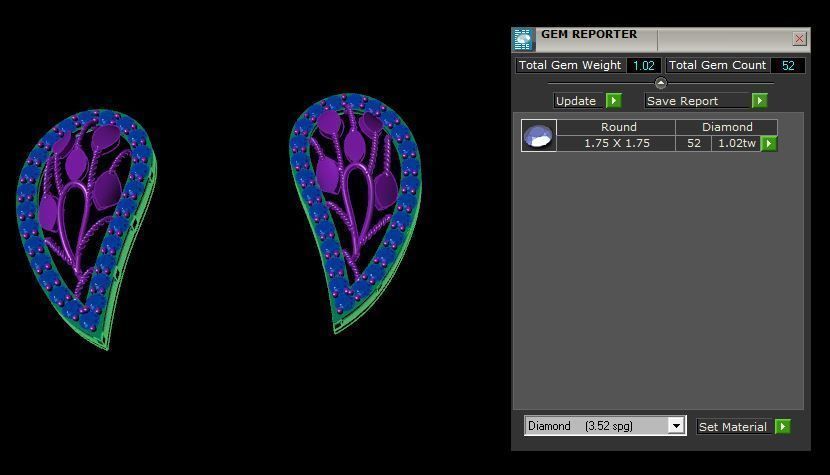830x475 pixels.
Task: Collapse the panel with the round arrow handle
Action: coord(661,83)
